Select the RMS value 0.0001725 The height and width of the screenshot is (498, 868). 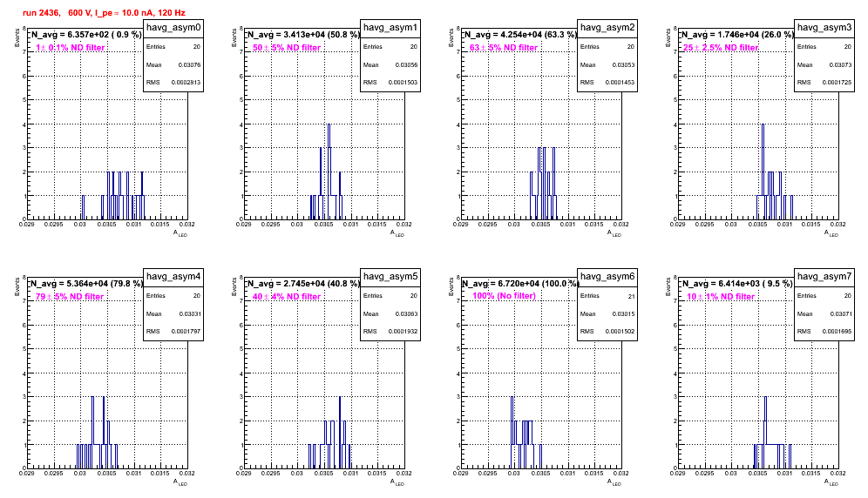[837, 83]
